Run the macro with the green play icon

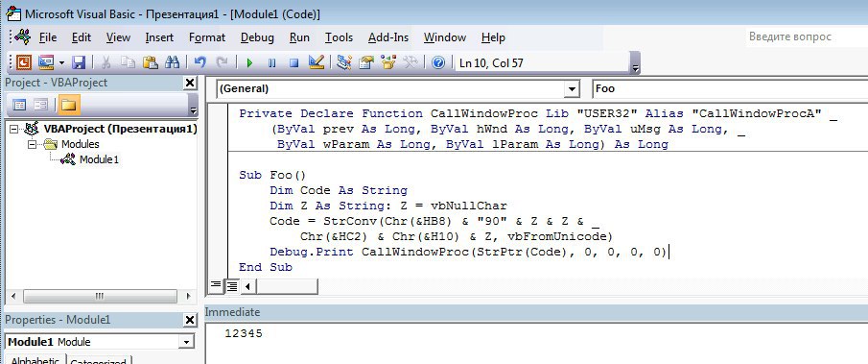pyautogui.click(x=249, y=63)
